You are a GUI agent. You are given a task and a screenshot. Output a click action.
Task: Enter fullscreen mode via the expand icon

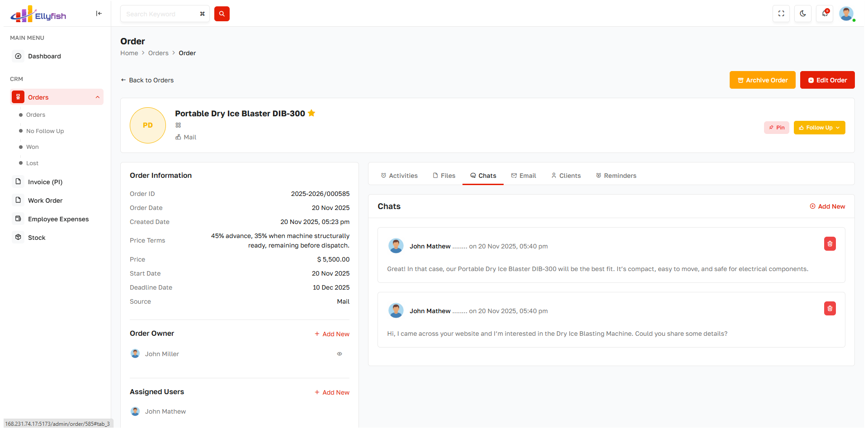tap(781, 14)
